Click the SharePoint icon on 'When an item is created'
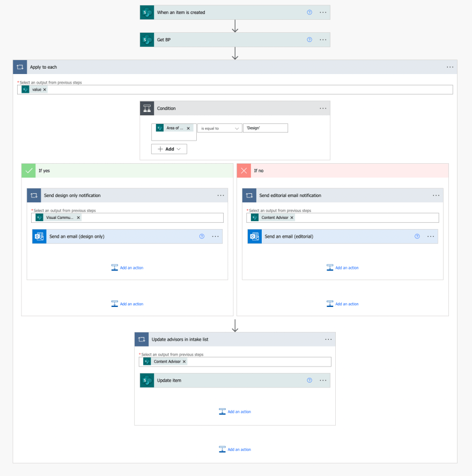Viewport: 472px width, 476px height. (x=147, y=12)
